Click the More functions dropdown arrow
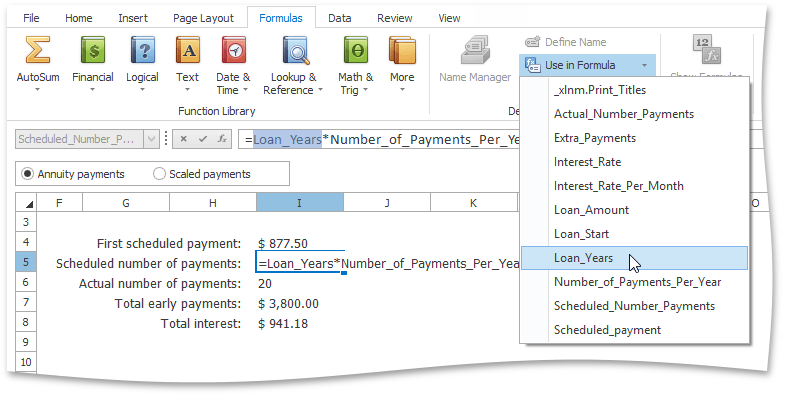 pyautogui.click(x=402, y=90)
